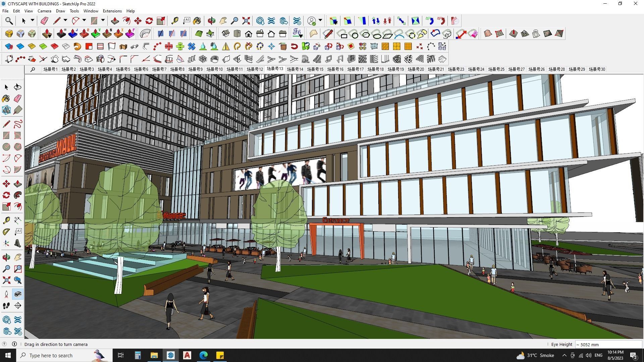This screenshot has height=362, width=644.
Task: Switch to scene tab 场景号14
Action: [295, 69]
